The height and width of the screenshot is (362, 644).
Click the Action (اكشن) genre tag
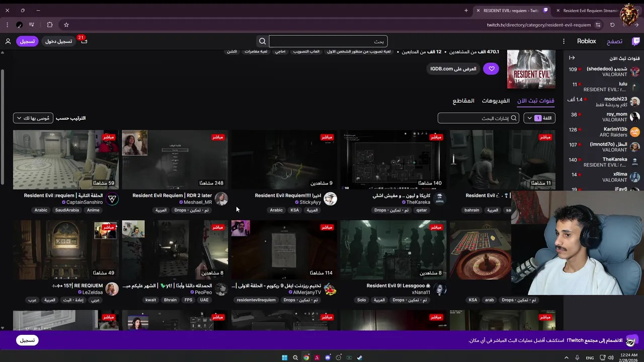coord(232,51)
